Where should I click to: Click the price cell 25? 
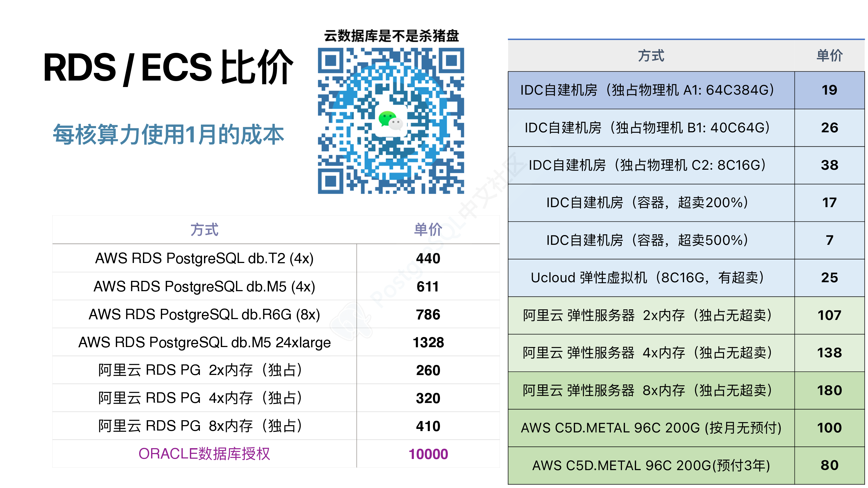pos(829,278)
